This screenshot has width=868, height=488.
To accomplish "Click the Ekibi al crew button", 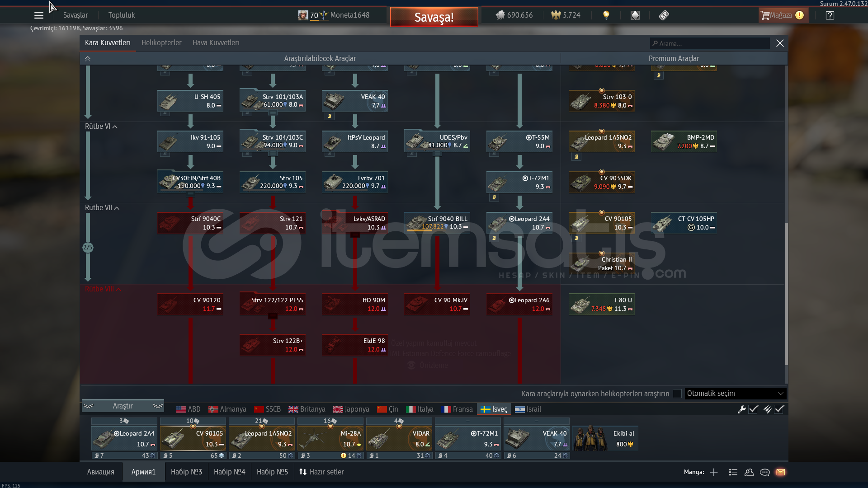I will click(x=605, y=438).
